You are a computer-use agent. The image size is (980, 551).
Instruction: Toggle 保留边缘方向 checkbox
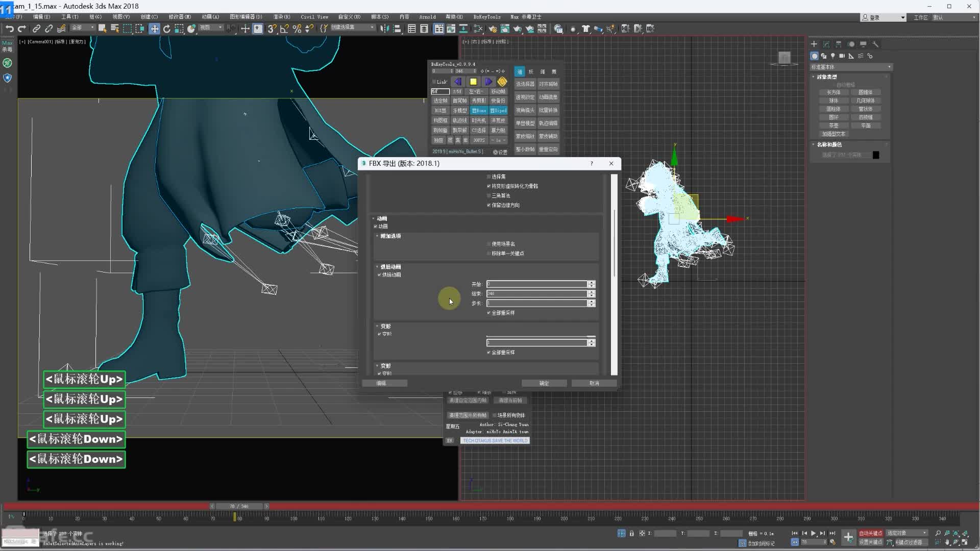coord(488,205)
